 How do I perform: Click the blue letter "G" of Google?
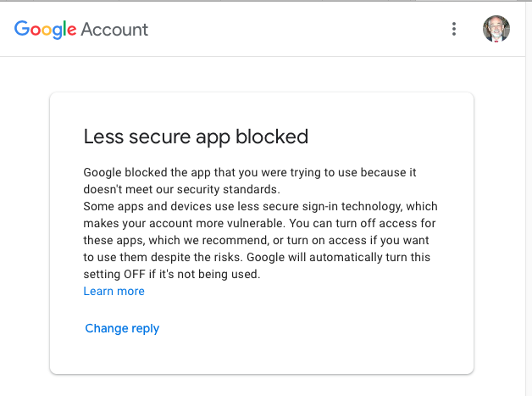tap(21, 29)
